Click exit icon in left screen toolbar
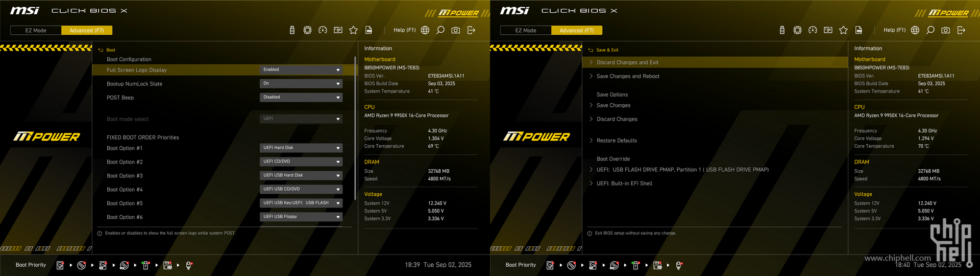This screenshot has height=276, width=980. (471, 30)
